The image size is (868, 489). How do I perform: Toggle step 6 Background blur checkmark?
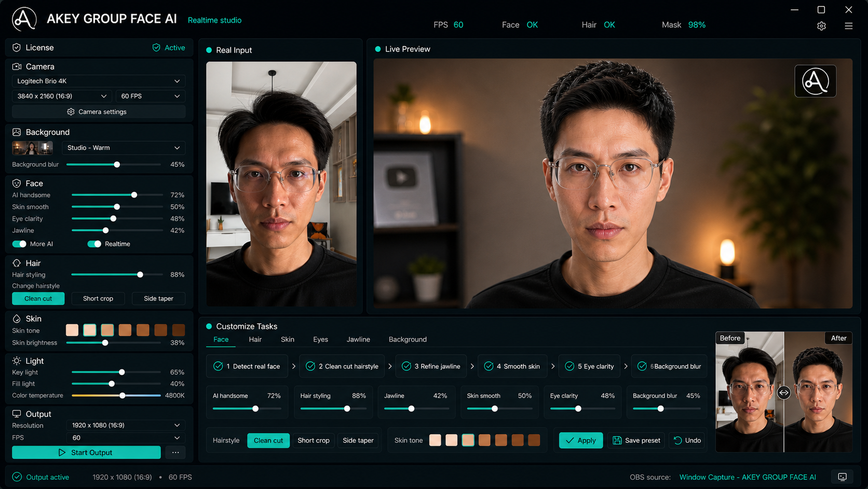click(x=642, y=366)
